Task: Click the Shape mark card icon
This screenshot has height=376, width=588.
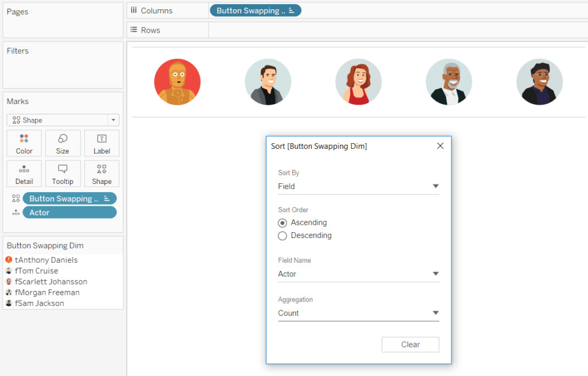Action: click(x=102, y=173)
